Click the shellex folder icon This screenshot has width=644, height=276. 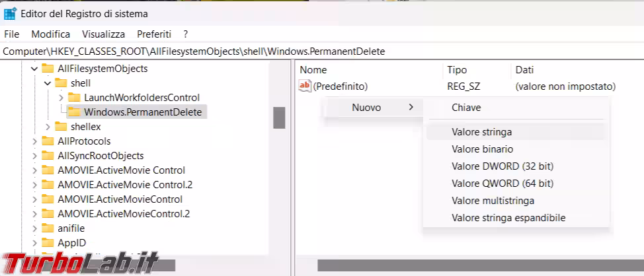(x=61, y=127)
